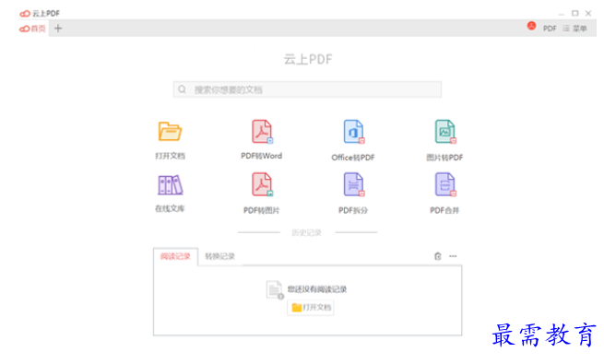Screen dimensions: 604x364
Task: Open the PDF合并 merge tool
Action: (x=445, y=184)
